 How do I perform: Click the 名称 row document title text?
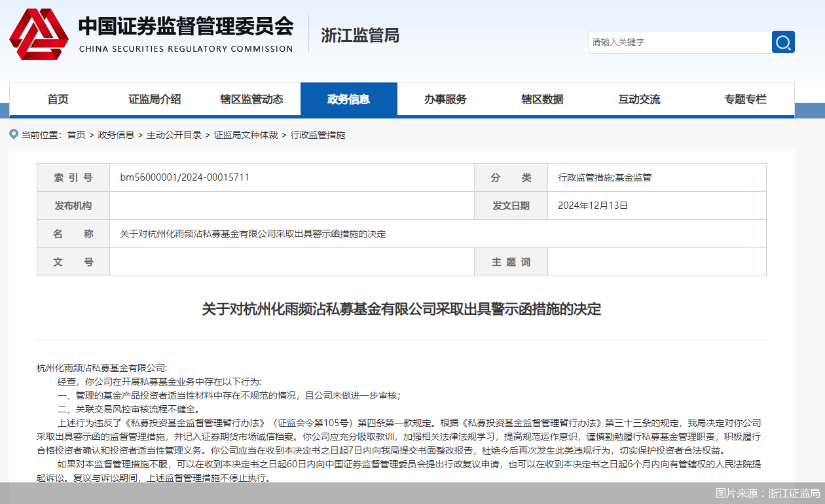click(x=253, y=234)
